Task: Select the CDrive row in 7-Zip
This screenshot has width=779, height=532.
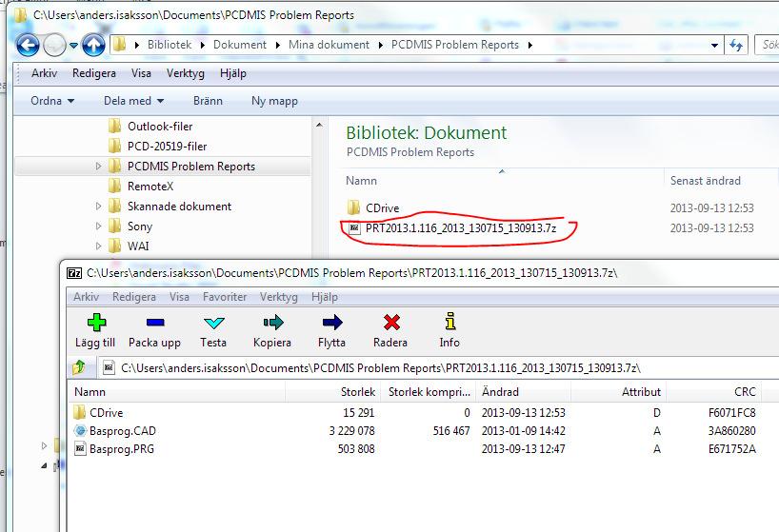Action: point(415,412)
